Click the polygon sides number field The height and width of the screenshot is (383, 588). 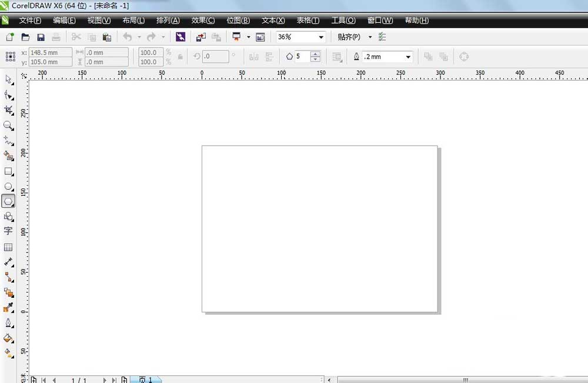302,57
